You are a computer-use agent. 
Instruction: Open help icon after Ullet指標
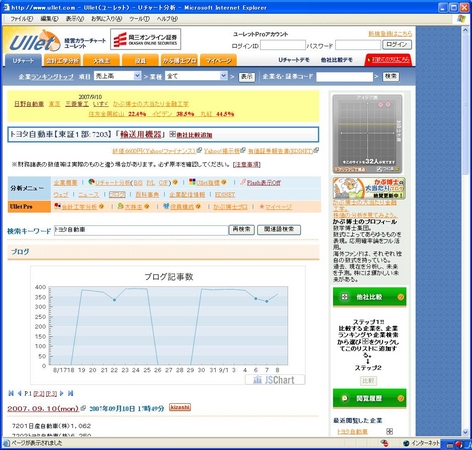[224, 182]
